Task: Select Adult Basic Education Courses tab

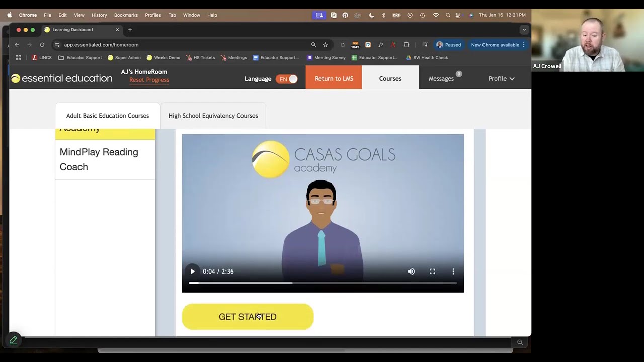Action: (108, 116)
